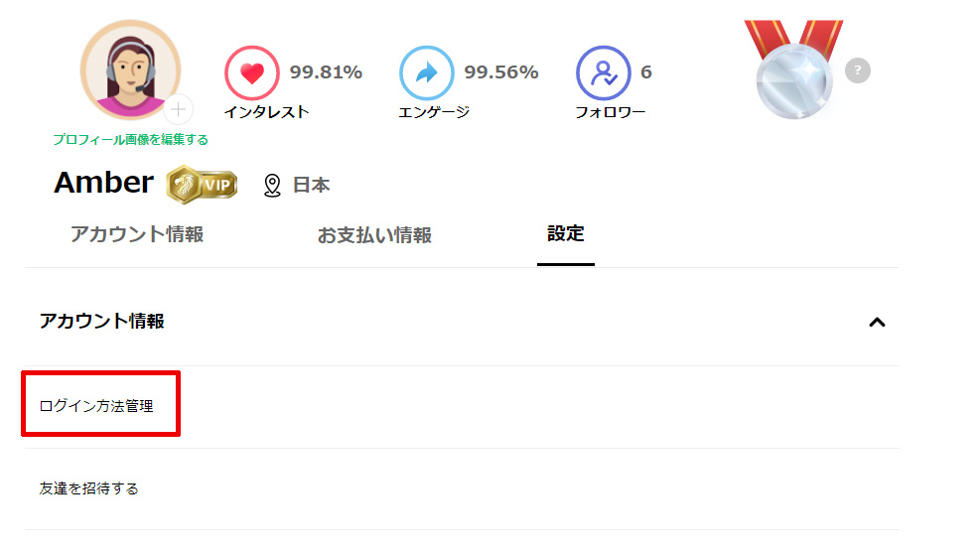980x554 pixels.
Task: Open プロフィール画像を編集する link
Action: click(130, 140)
